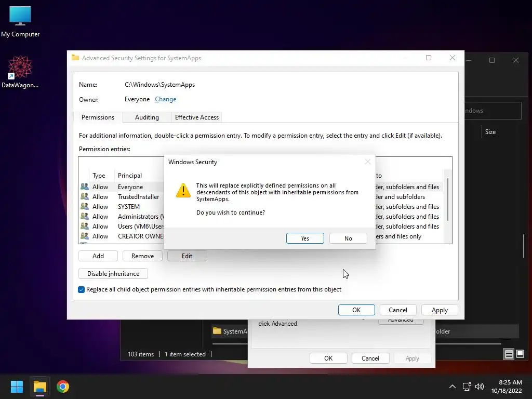The height and width of the screenshot is (399, 532).
Task: Click the warning icon in Windows Security dialog
Action: (183, 190)
